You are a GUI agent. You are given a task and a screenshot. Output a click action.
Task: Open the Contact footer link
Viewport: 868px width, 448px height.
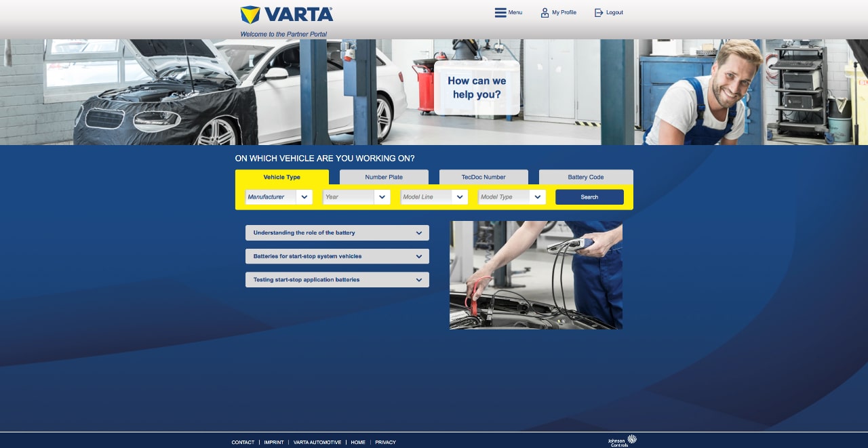243,443
